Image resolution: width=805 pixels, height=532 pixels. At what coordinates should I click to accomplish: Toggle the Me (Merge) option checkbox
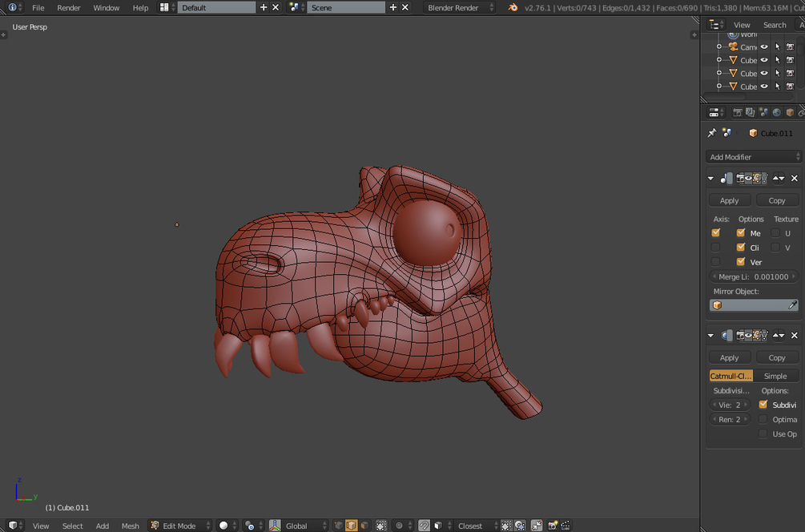coord(740,232)
